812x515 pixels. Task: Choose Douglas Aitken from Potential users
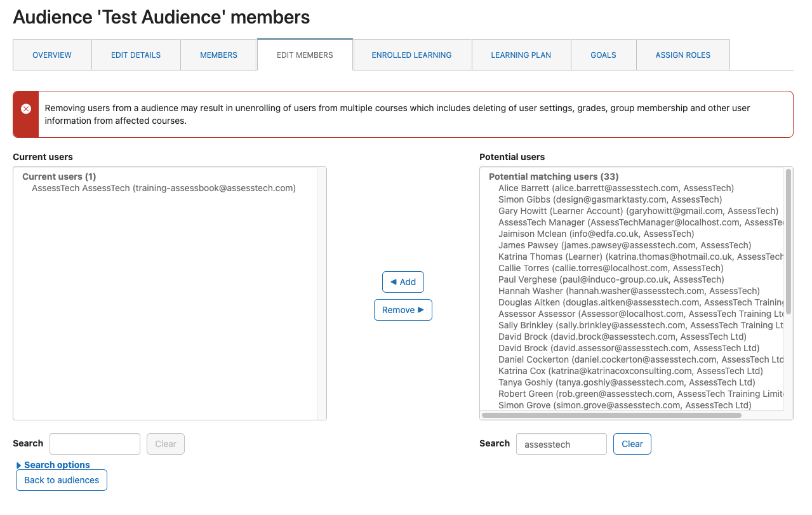[641, 302]
